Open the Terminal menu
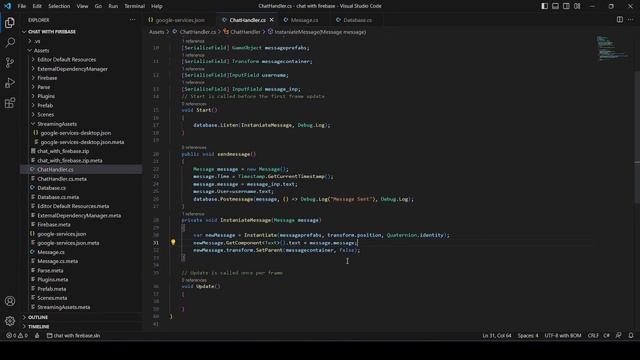Viewport: 640px width, 360px height. click(135, 6)
